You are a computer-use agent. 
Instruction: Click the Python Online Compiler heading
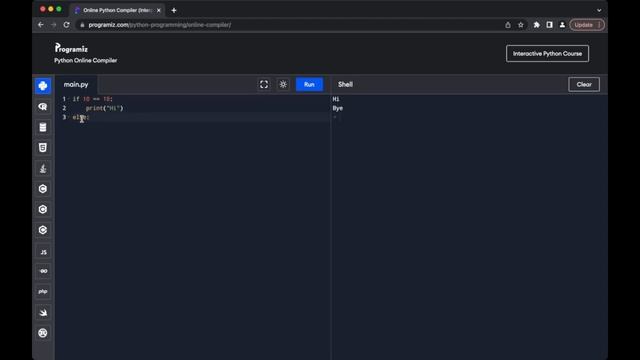coord(86,60)
